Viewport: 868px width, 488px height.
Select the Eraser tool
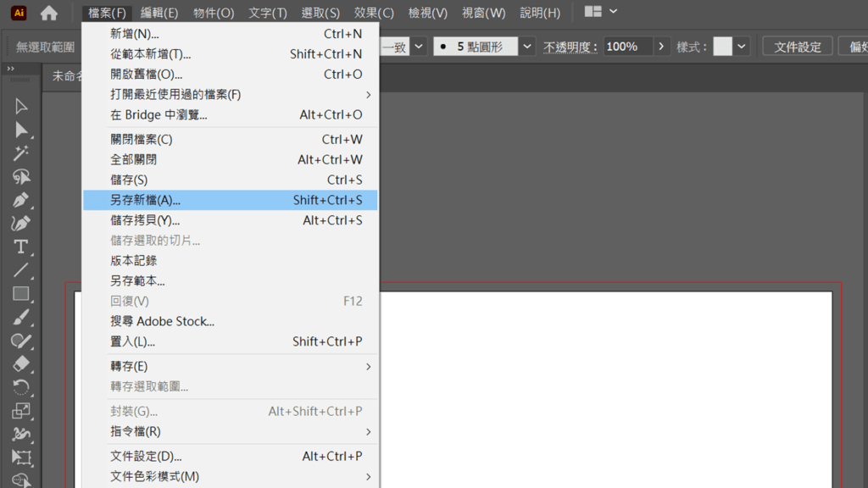click(x=21, y=363)
